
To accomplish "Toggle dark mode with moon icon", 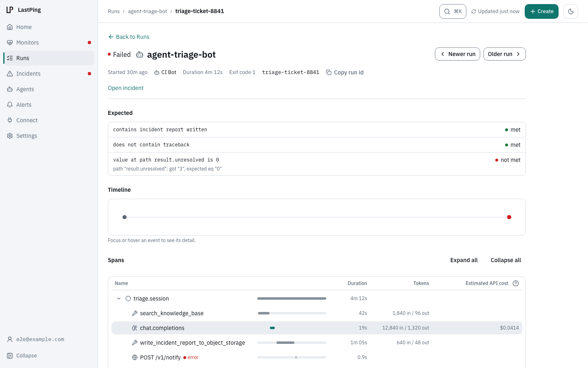I will pos(571,11).
